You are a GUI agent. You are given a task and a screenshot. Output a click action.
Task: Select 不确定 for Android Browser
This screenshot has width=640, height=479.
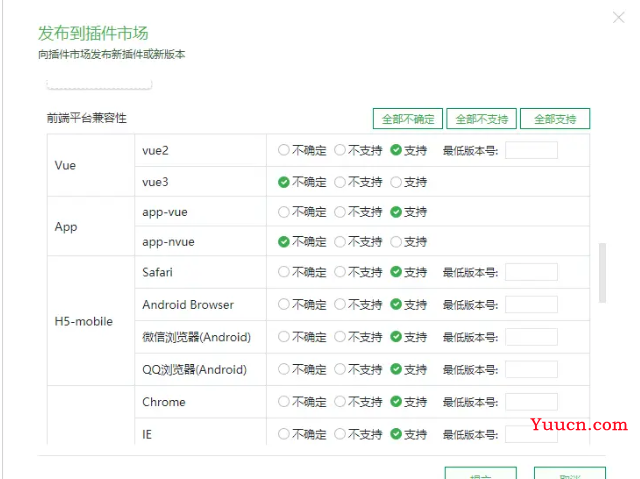[284, 304]
